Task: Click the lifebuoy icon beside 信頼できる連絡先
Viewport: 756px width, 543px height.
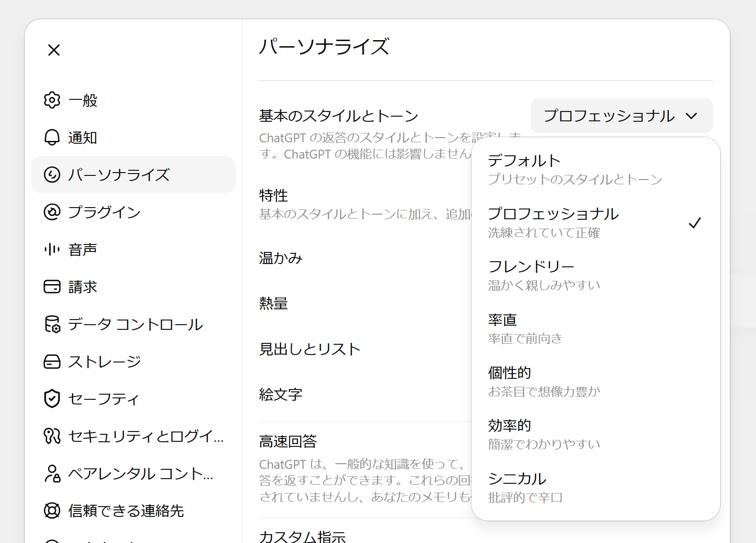Action: click(52, 510)
